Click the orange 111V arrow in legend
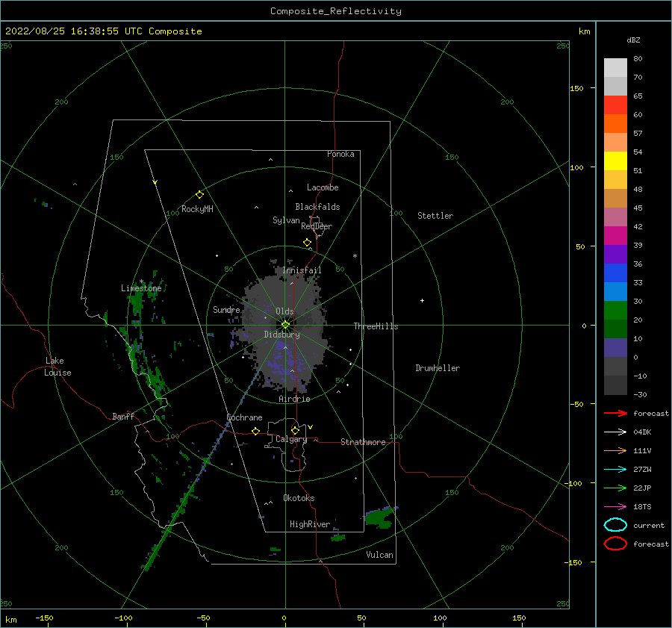The image size is (672, 628). coord(615,450)
